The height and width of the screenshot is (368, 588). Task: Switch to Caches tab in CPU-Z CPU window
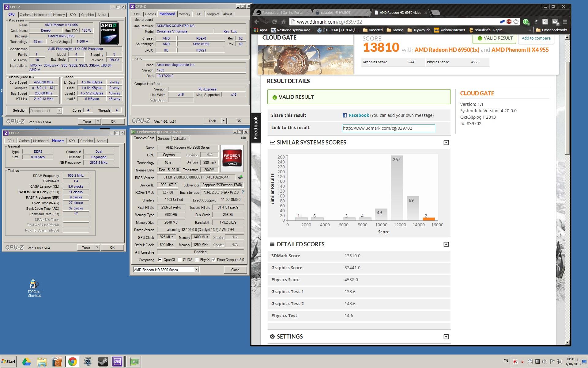(25, 15)
